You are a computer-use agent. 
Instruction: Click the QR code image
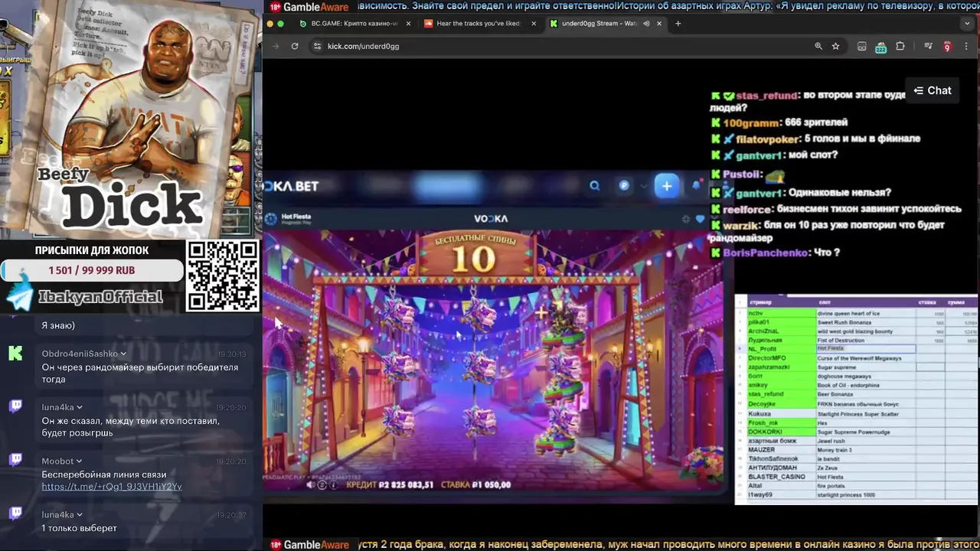pos(223,276)
